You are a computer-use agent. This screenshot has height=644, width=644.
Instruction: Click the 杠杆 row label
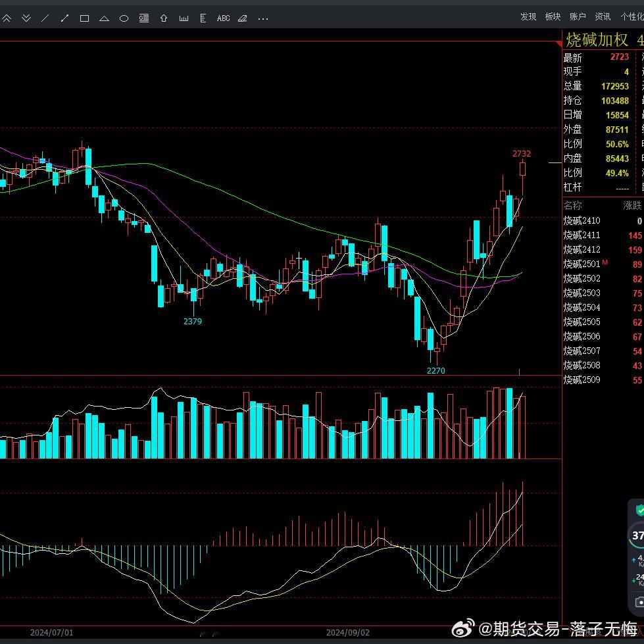pos(572,187)
